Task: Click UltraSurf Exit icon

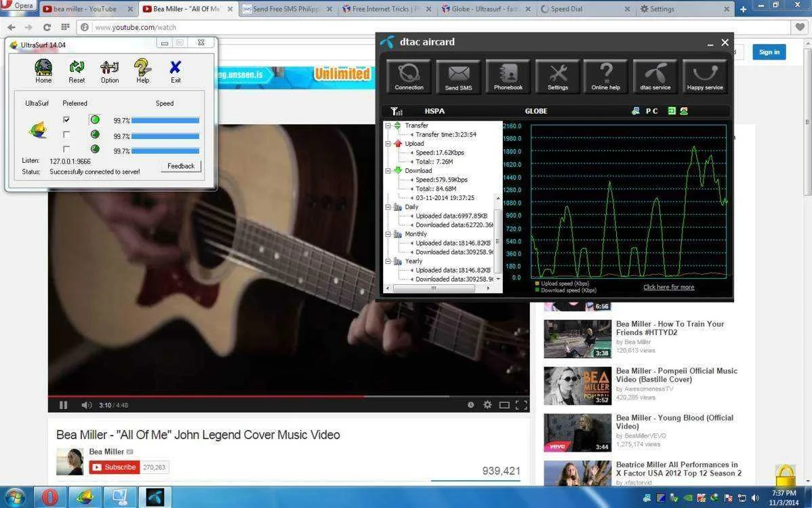Action: click(176, 71)
